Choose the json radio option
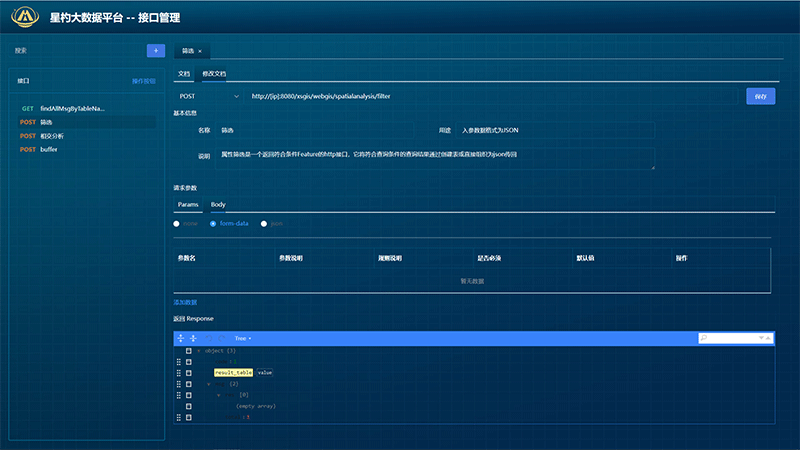This screenshot has width=800, height=450. [x=264, y=224]
